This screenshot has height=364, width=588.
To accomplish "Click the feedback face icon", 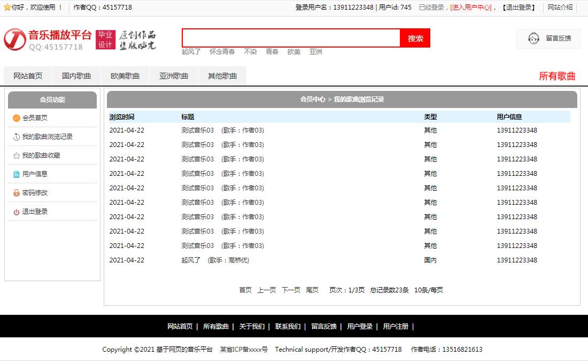I will (533, 38).
